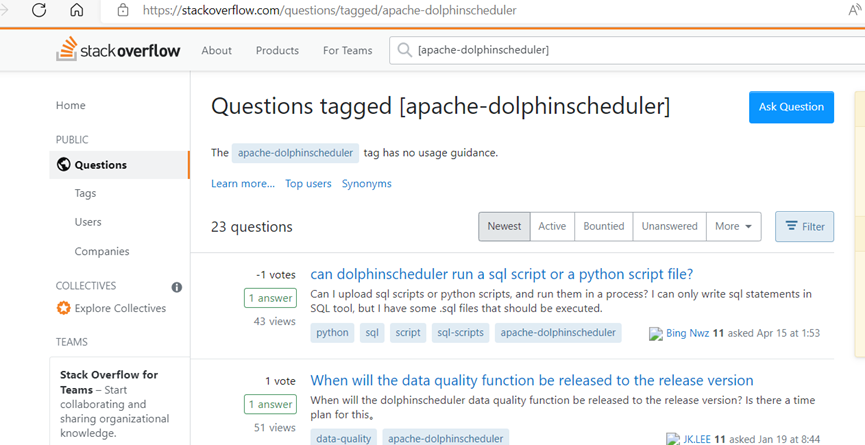Screen dimensions: 865x445
Task: View site info padlock icon
Action: click(x=123, y=10)
